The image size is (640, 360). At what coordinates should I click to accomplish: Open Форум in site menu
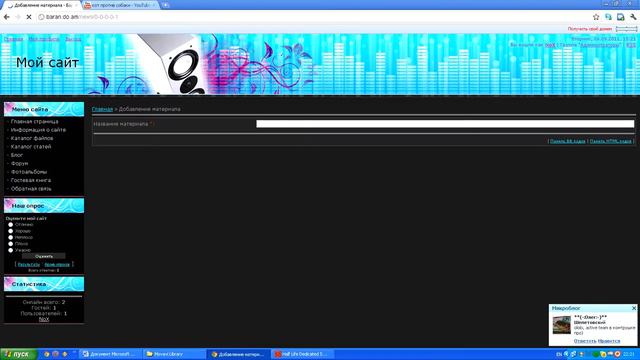19,163
